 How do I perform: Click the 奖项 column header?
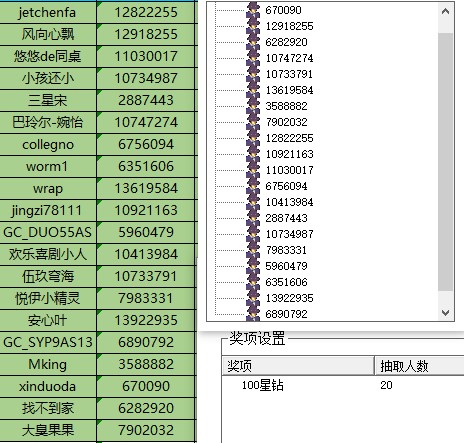[x=298, y=366]
